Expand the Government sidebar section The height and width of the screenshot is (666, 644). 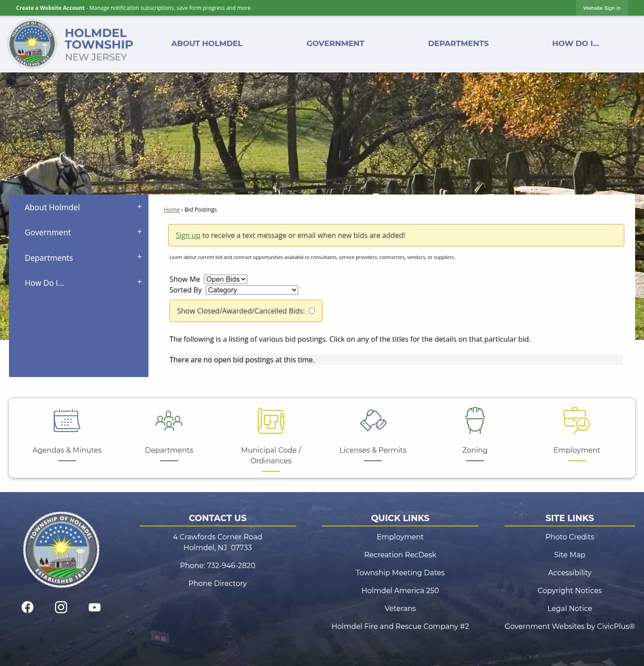coord(139,232)
